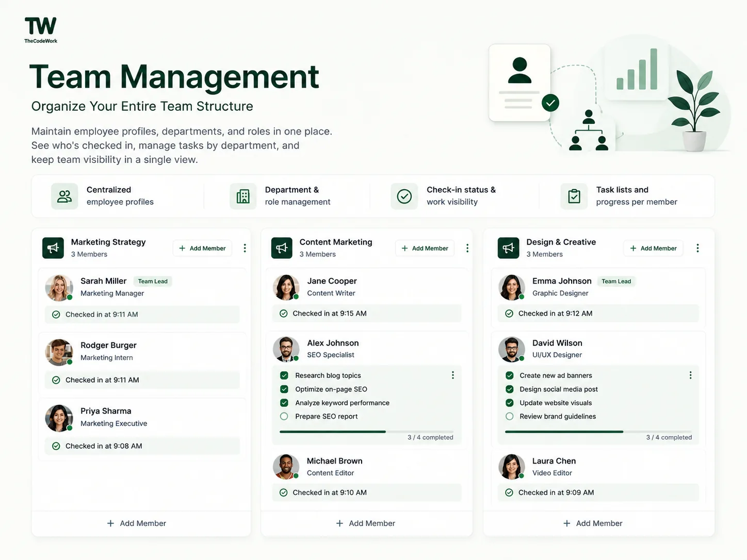
Task: Uncheck Optimize on-page SEO task
Action: (284, 389)
